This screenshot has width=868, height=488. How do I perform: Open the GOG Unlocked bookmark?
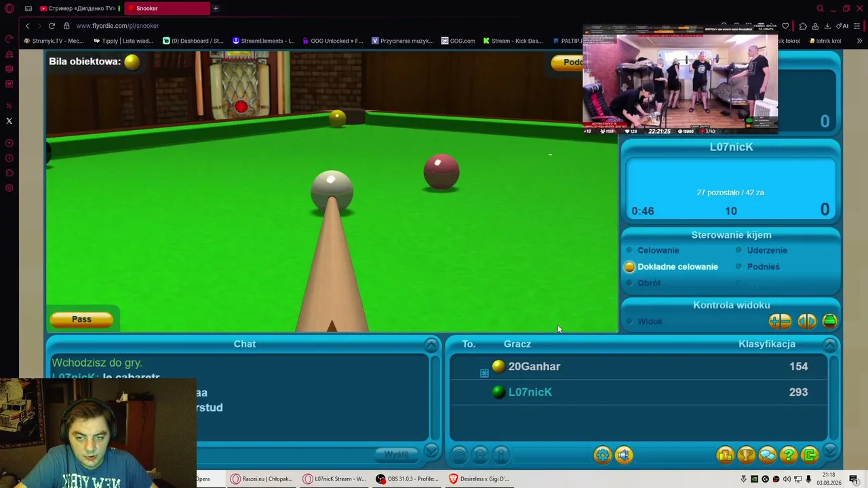click(x=332, y=41)
